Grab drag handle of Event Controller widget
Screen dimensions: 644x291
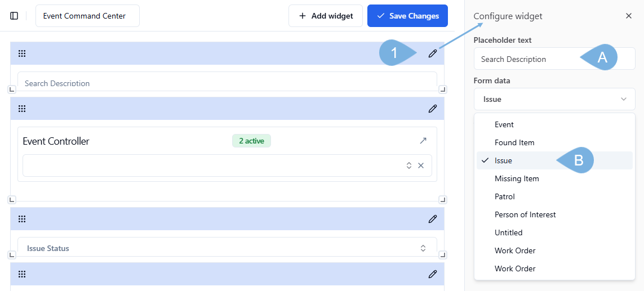pyautogui.click(x=22, y=109)
